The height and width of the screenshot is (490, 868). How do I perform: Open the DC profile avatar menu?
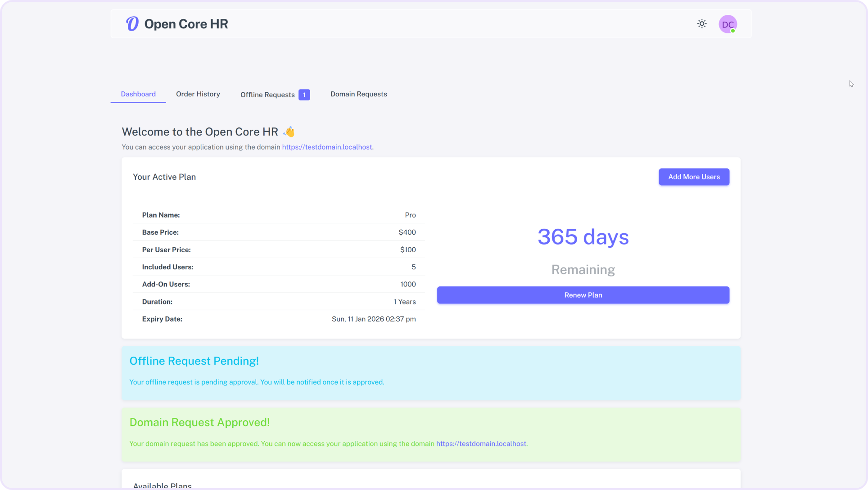pyautogui.click(x=728, y=24)
